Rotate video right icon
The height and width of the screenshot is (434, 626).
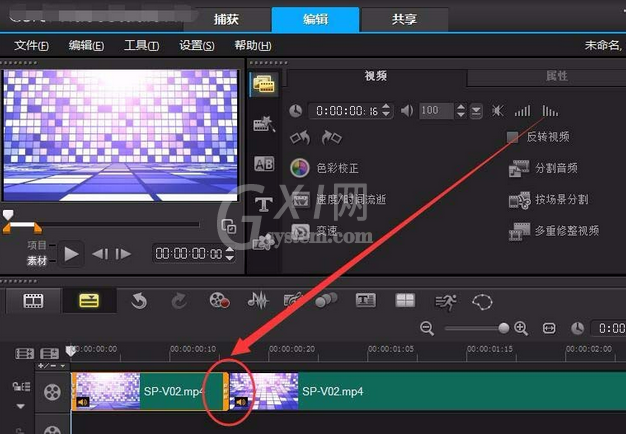332,138
